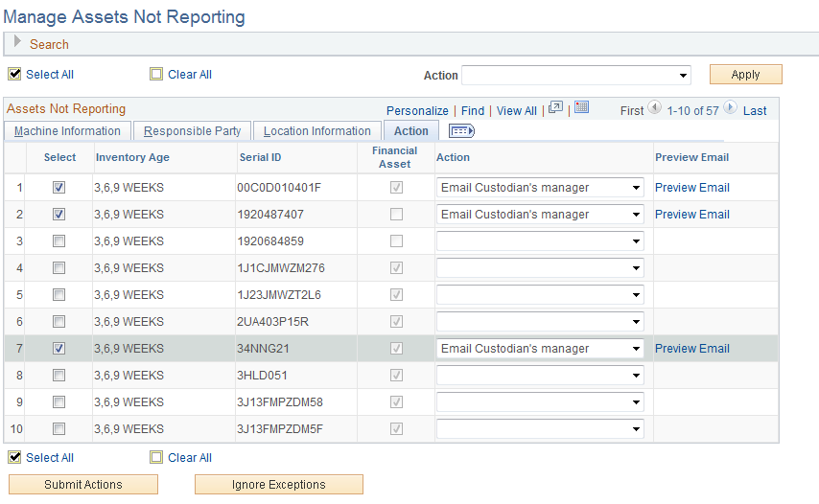Open the Find link
Image resolution: width=819 pixels, height=504 pixels.
473,110
